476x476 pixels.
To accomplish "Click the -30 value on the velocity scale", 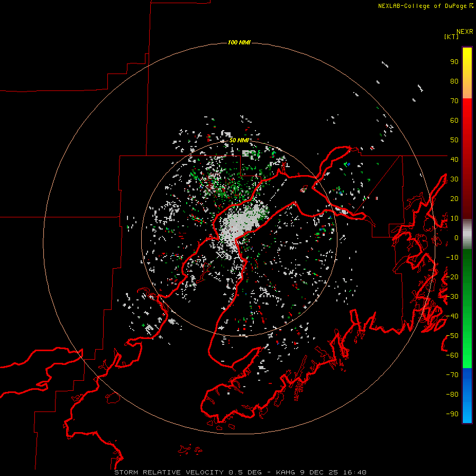I will 452,297.
